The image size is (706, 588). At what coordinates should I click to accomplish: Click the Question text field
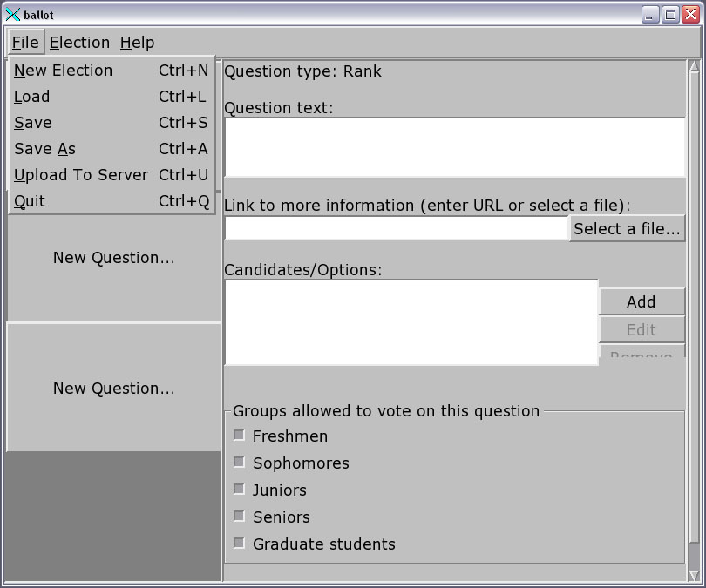pos(454,147)
